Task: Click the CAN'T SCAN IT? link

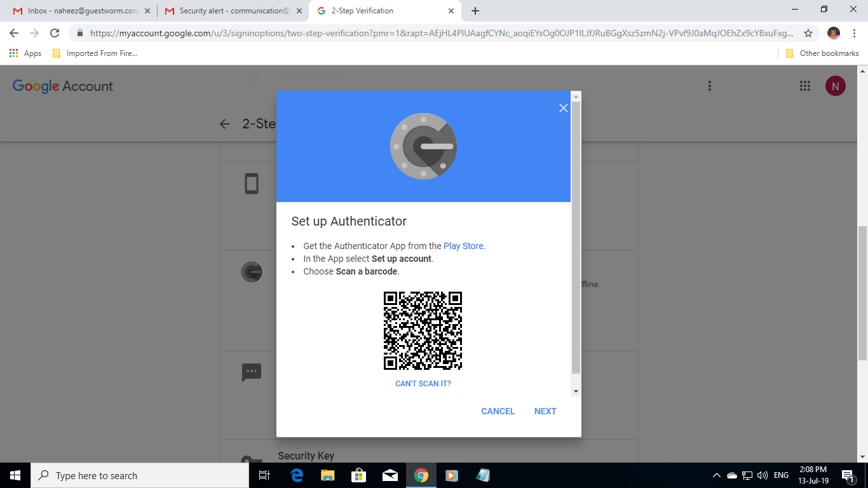Action: click(423, 384)
